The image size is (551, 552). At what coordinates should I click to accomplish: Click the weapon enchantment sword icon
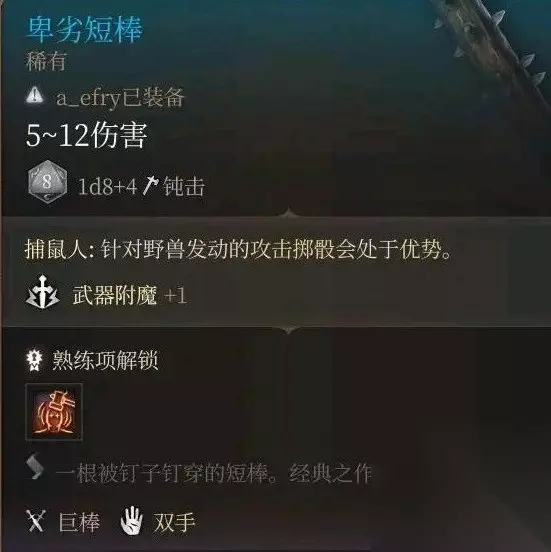tap(43, 293)
